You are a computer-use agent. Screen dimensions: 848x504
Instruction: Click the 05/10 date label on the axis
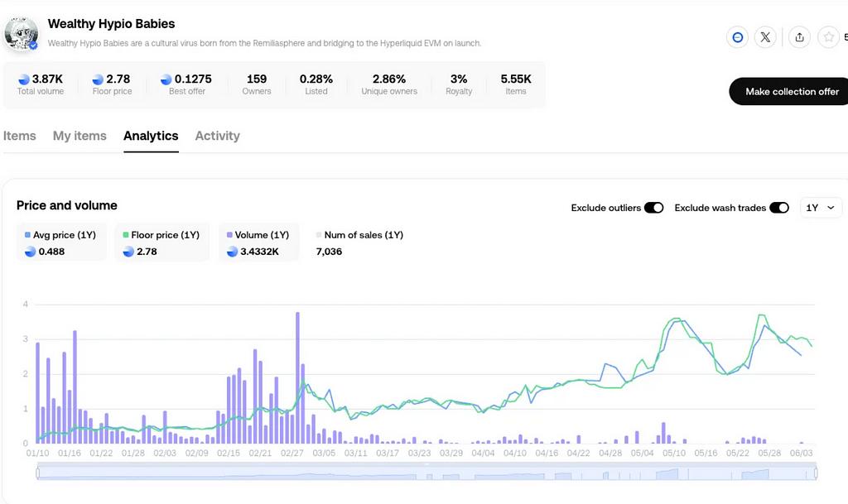point(674,454)
